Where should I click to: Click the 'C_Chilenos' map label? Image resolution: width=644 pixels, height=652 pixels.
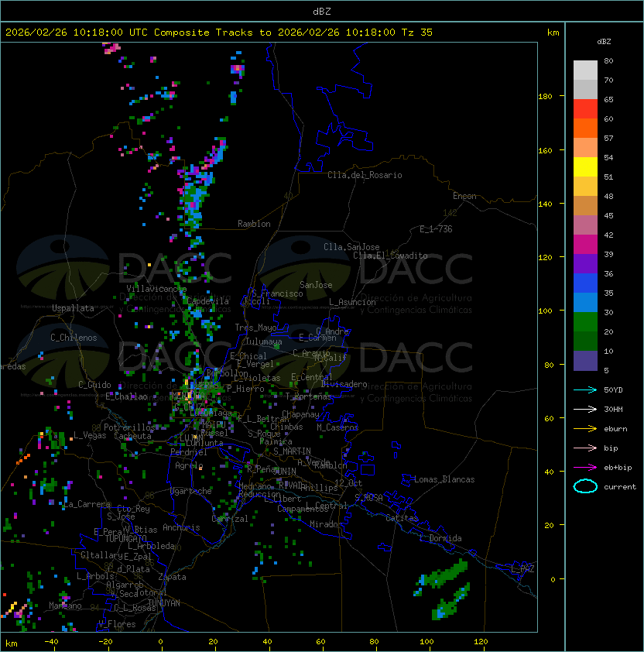(x=74, y=338)
